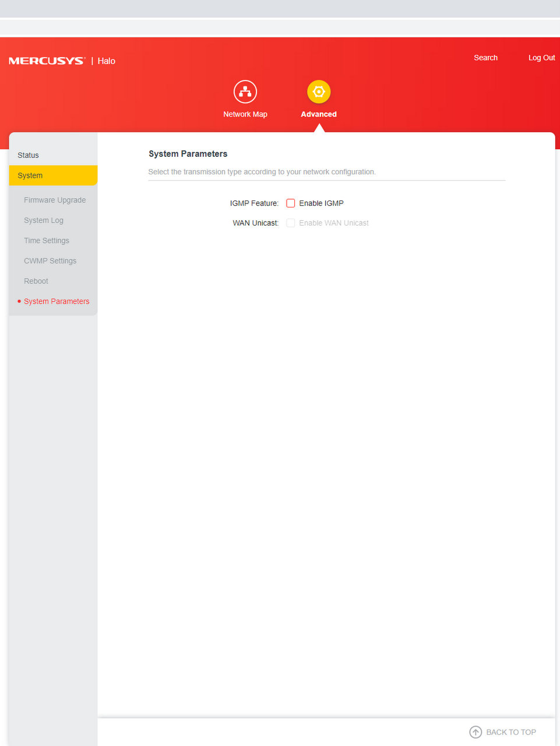Click the Mercusys logo
The image size is (560, 746).
point(47,61)
